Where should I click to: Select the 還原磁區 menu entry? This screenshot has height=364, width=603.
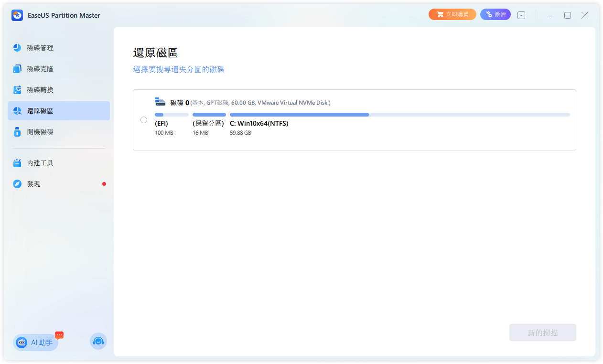point(41,110)
